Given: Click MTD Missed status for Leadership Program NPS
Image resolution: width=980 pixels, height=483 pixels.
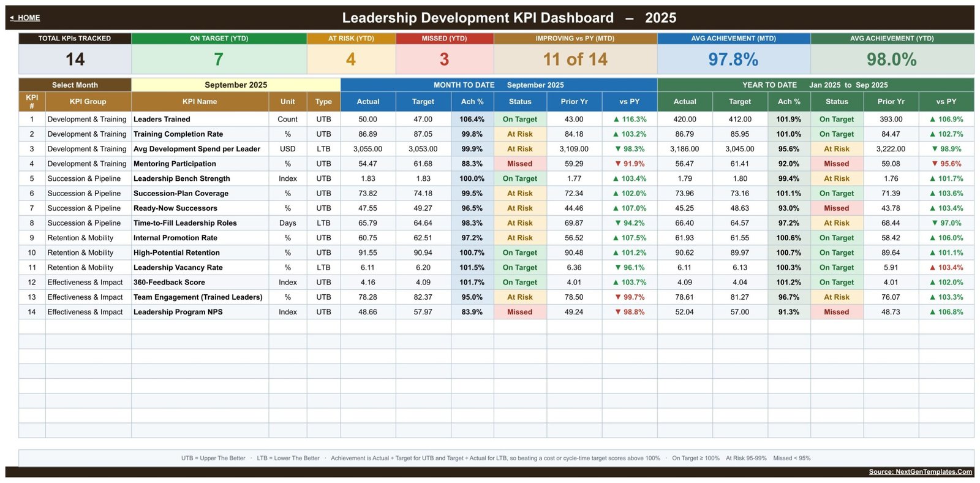Looking at the screenshot, I should [520, 312].
